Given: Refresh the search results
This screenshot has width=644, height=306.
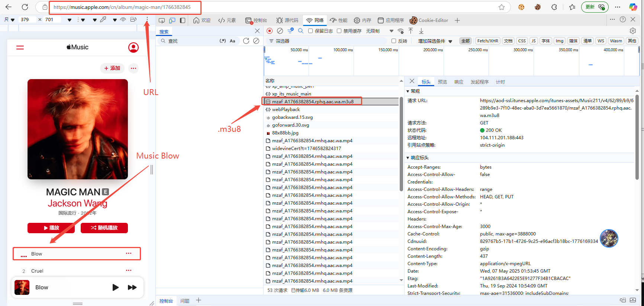Looking at the screenshot, I should click(x=246, y=41).
